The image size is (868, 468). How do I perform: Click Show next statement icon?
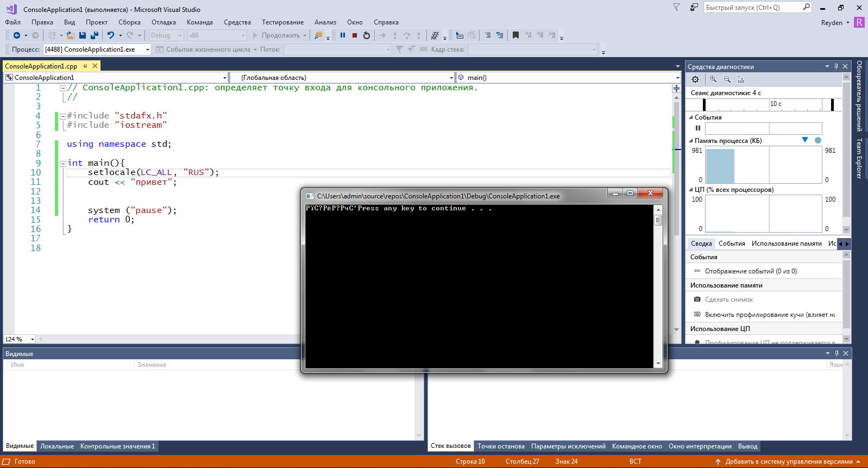[382, 35]
